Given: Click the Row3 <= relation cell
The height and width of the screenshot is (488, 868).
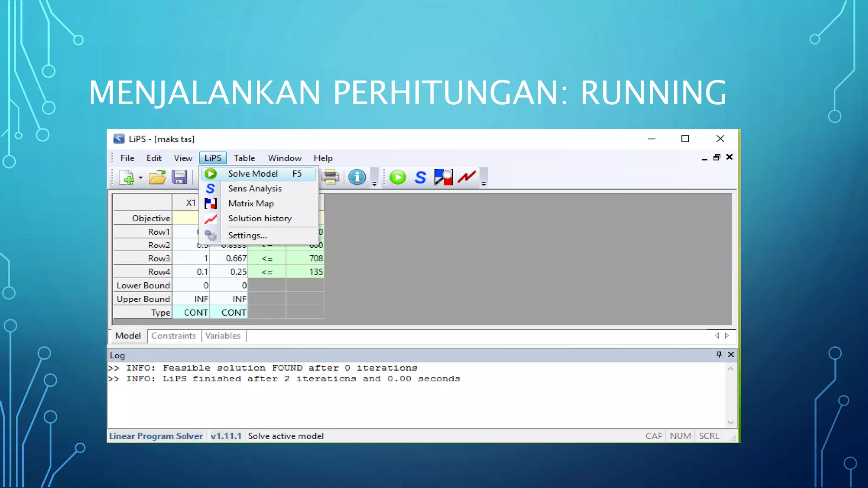Looking at the screenshot, I should pos(267,258).
